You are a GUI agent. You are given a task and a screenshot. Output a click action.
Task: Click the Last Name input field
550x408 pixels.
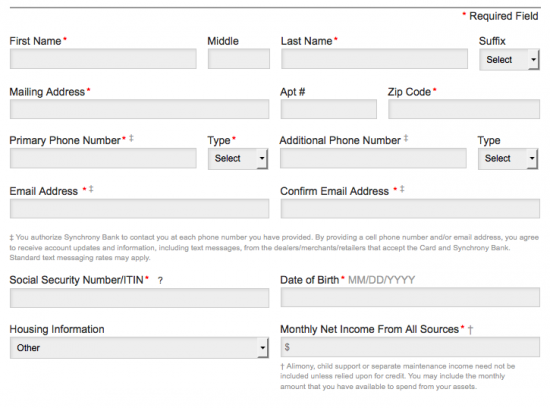tap(374, 59)
